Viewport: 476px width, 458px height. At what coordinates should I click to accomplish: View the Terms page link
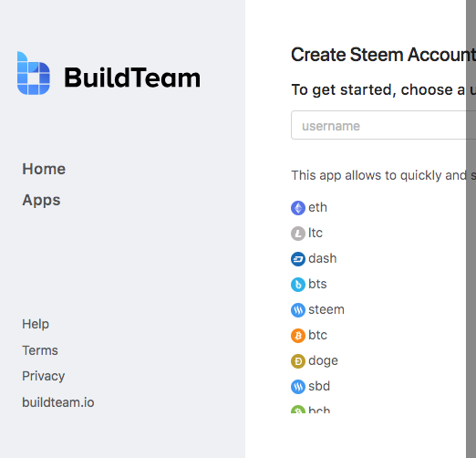tap(40, 350)
